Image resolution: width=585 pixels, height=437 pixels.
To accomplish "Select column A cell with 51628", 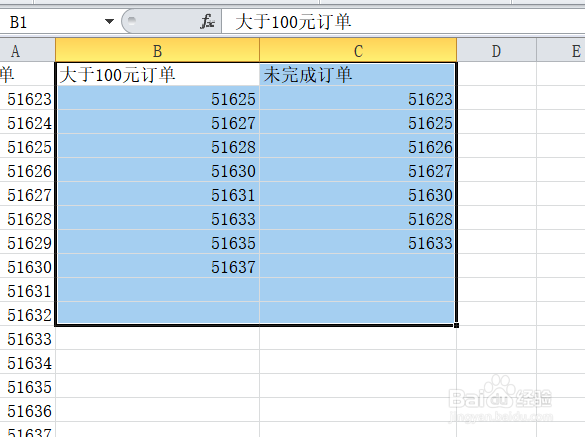I will (27, 218).
